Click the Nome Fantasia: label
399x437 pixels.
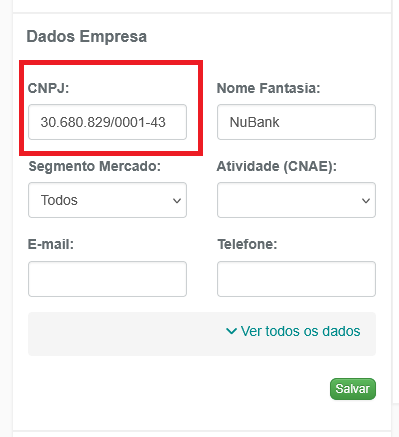tap(268, 88)
